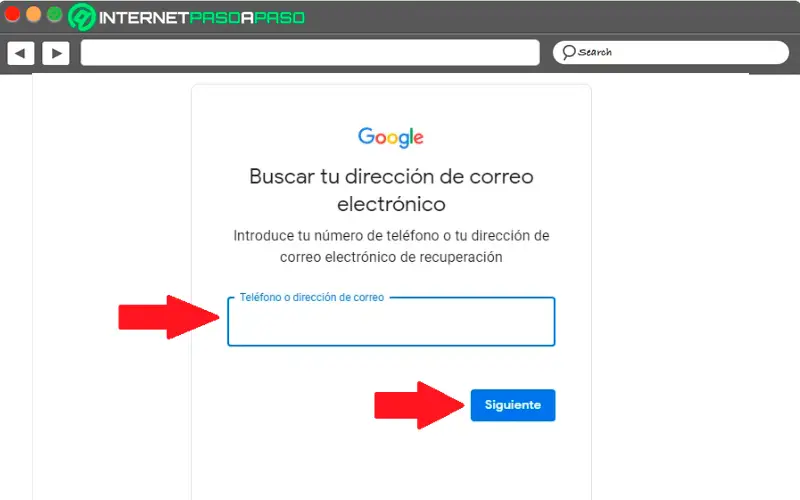This screenshot has height=500, width=800.
Task: Click the browser forward arrow button
Action: [x=56, y=53]
